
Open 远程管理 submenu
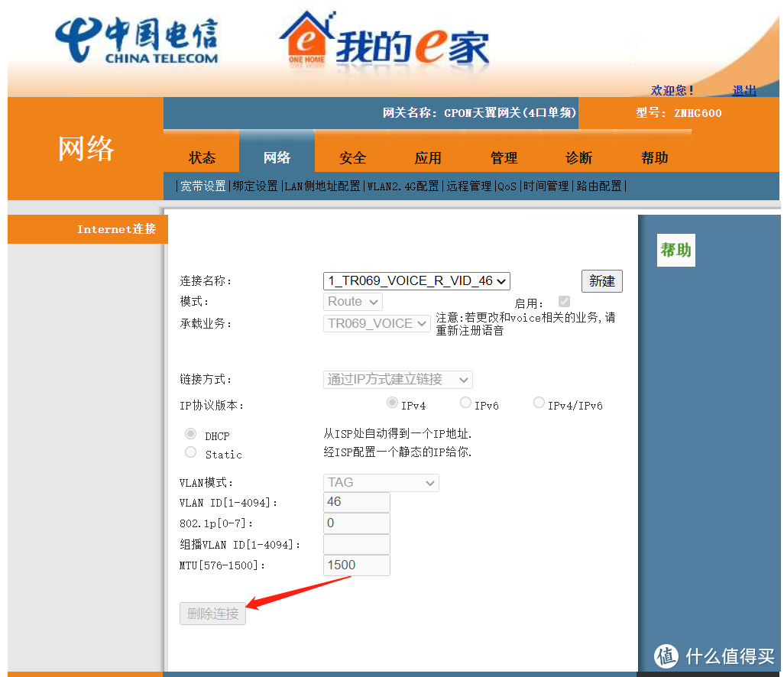469,186
